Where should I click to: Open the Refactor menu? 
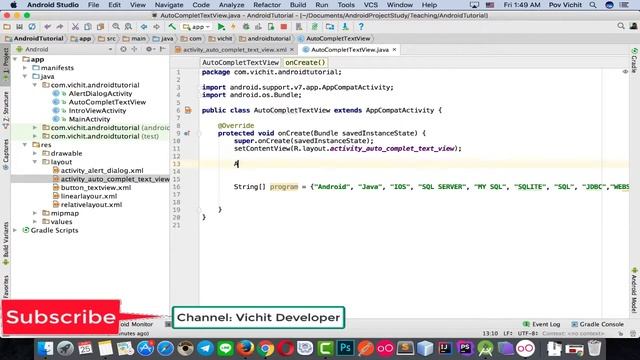pyautogui.click(x=267, y=5)
